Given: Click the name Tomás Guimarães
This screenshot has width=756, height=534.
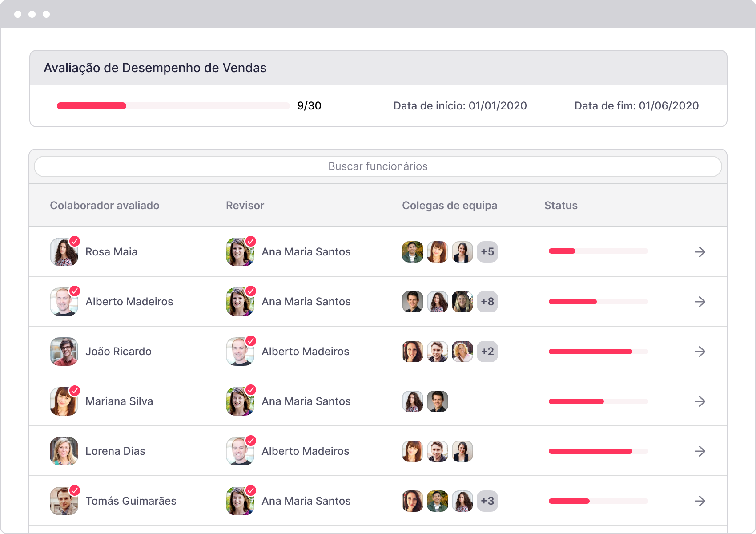Looking at the screenshot, I should pos(131,501).
